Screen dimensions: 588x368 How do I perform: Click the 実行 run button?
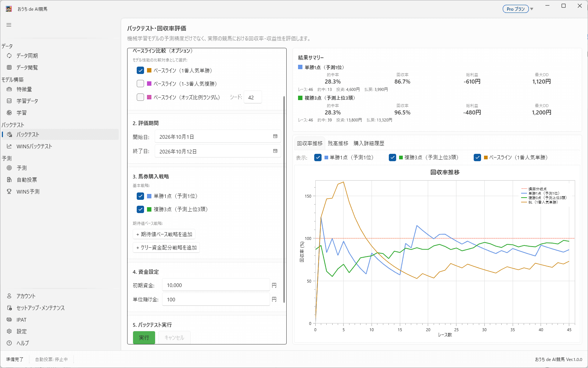coord(144,337)
